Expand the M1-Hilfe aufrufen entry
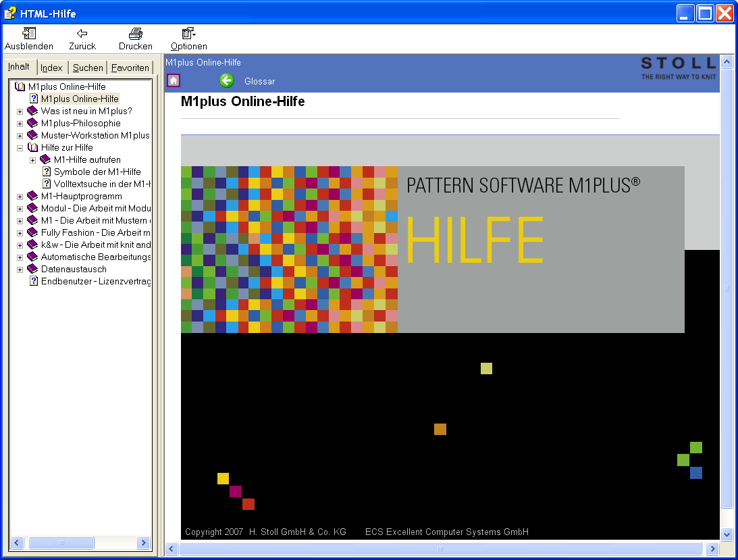The image size is (738, 560). (x=32, y=159)
